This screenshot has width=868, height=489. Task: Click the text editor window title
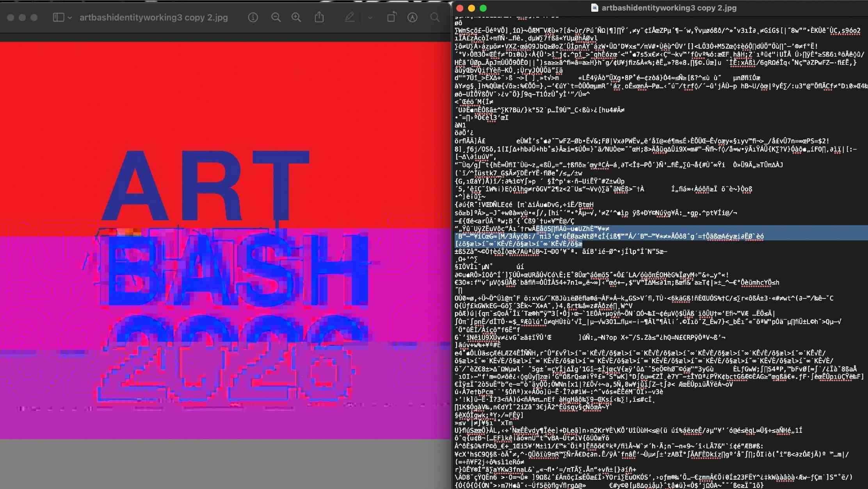click(669, 8)
